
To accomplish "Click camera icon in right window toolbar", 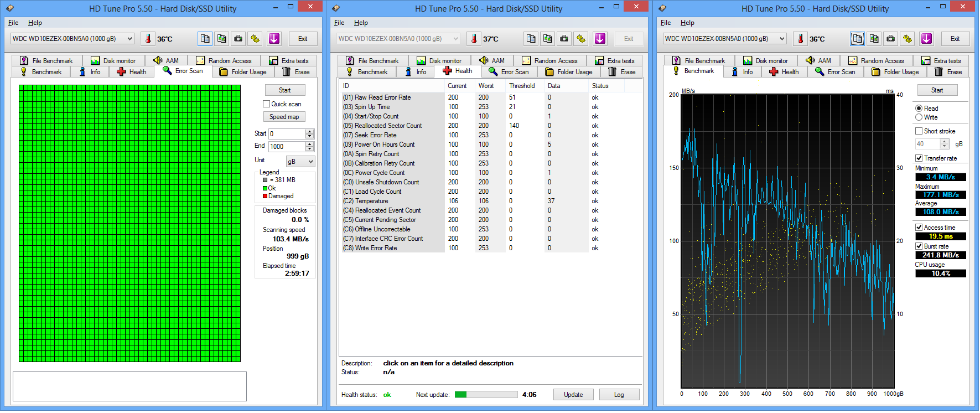I will (891, 39).
